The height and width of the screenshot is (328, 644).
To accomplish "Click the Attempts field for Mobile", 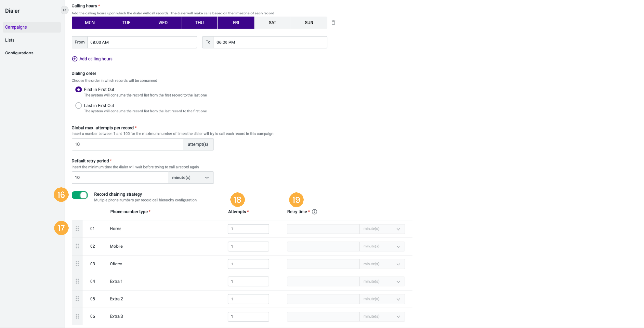I will pos(248,246).
